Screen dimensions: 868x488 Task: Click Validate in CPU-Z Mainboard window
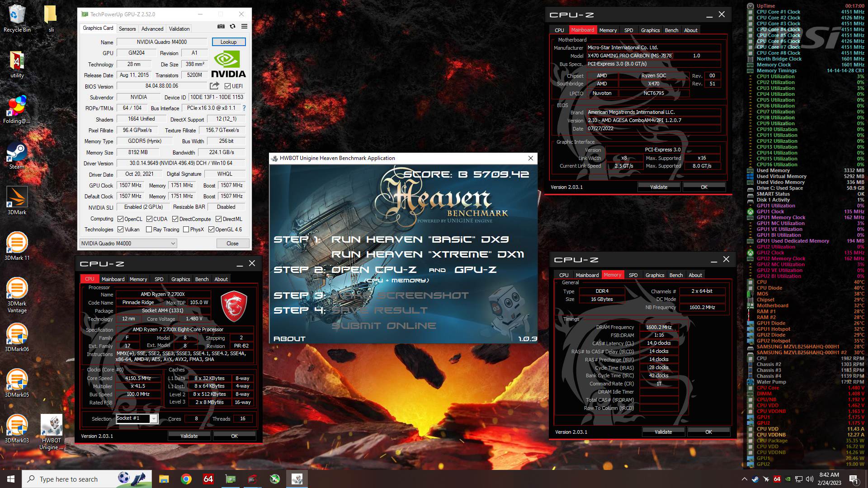coord(659,187)
